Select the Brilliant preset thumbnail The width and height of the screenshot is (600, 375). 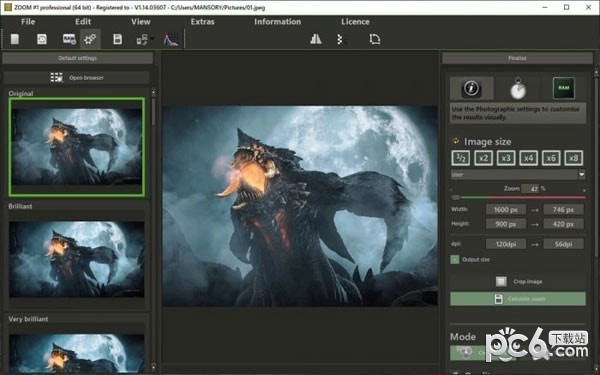coord(77,259)
